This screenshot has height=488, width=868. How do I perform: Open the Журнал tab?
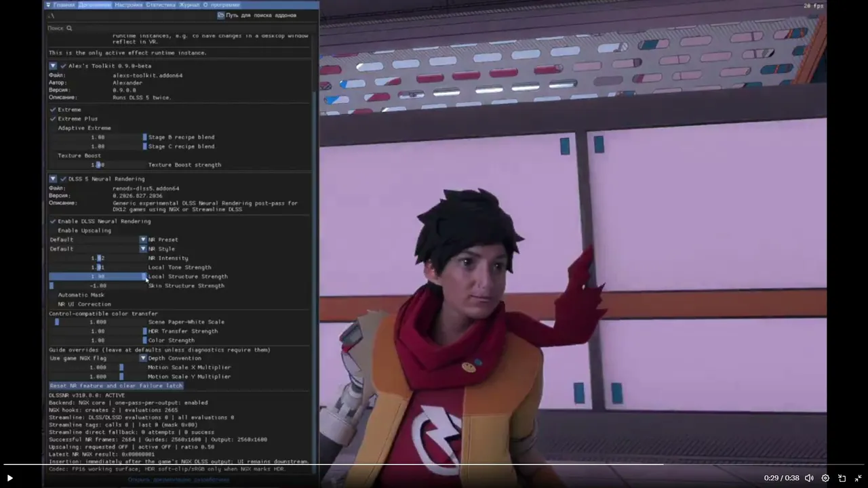click(189, 5)
